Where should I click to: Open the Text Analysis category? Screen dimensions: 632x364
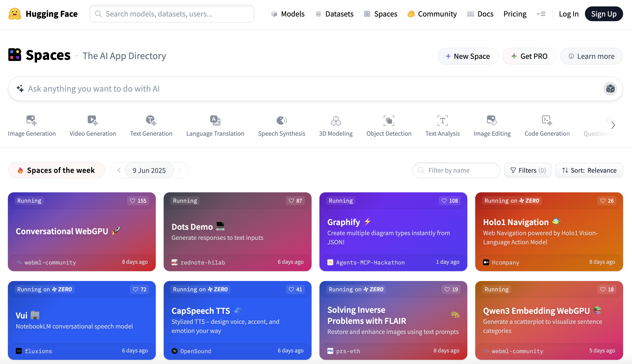pos(443,126)
